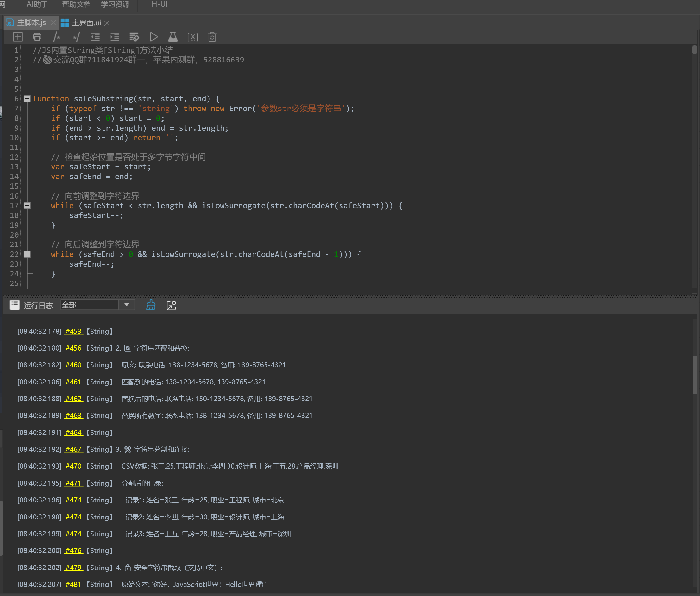The width and height of the screenshot is (700, 596).
Task: Run script with the play icon
Action: click(x=154, y=37)
